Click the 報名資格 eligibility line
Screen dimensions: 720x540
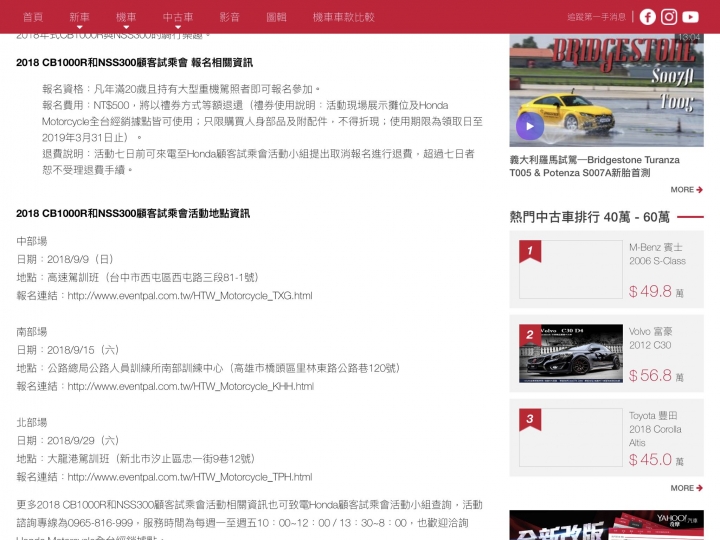tap(181, 89)
